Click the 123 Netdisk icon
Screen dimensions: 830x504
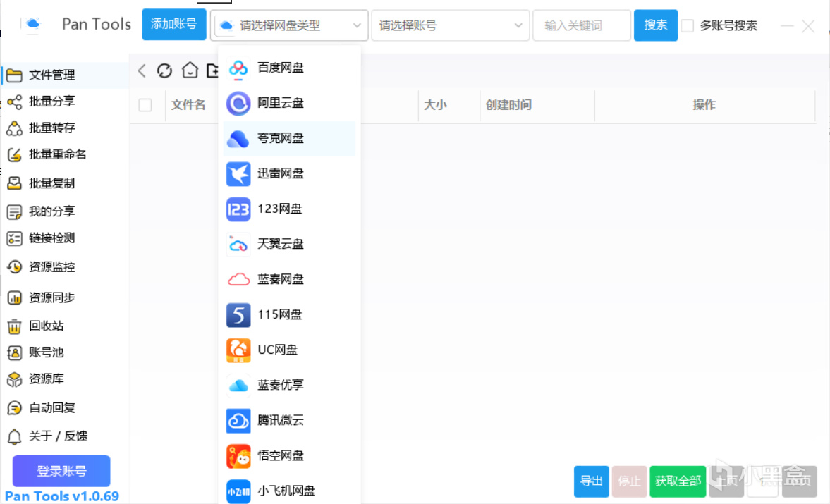click(x=238, y=209)
